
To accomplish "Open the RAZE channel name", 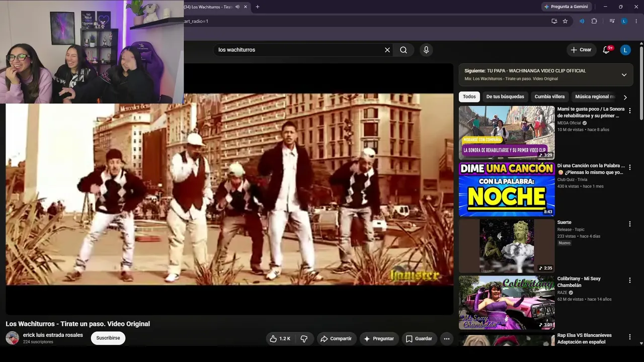I will tap(562, 293).
